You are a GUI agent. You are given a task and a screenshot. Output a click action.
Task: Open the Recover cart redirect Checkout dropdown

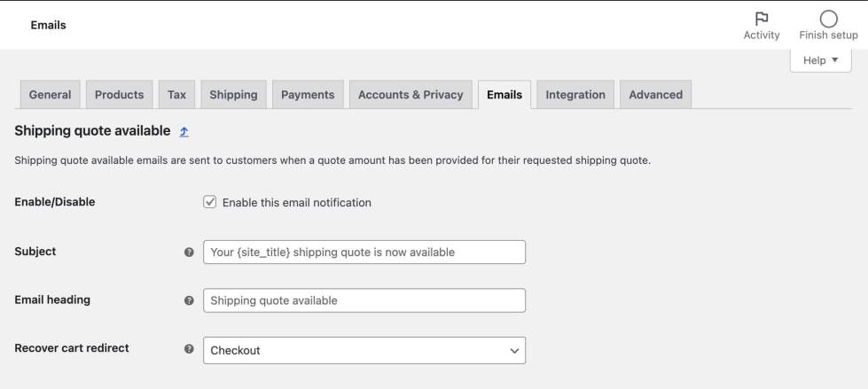364,350
